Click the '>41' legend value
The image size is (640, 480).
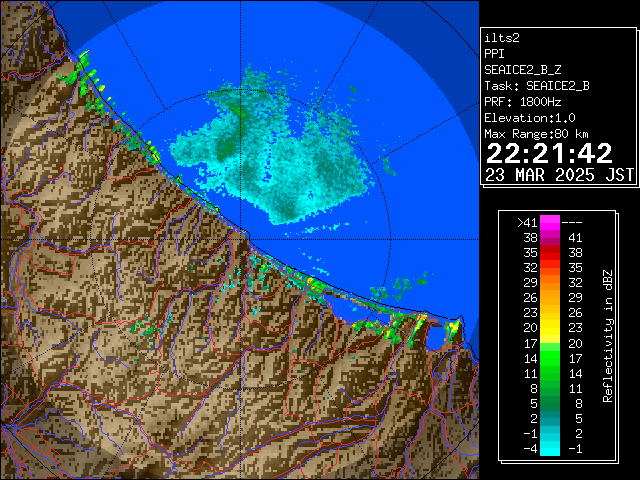527,223
